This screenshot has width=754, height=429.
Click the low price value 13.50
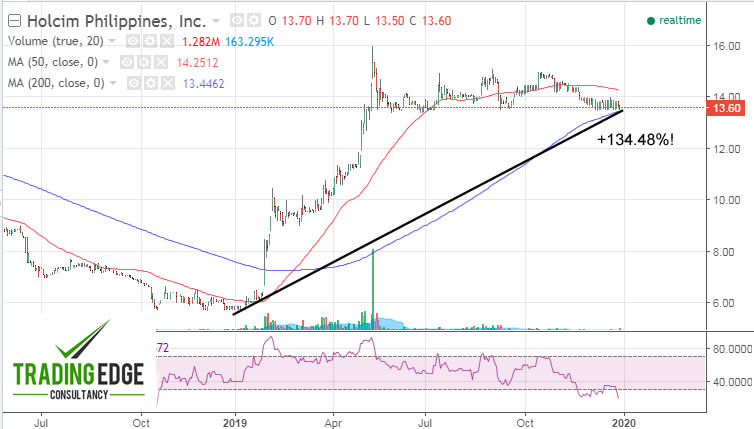(390, 21)
